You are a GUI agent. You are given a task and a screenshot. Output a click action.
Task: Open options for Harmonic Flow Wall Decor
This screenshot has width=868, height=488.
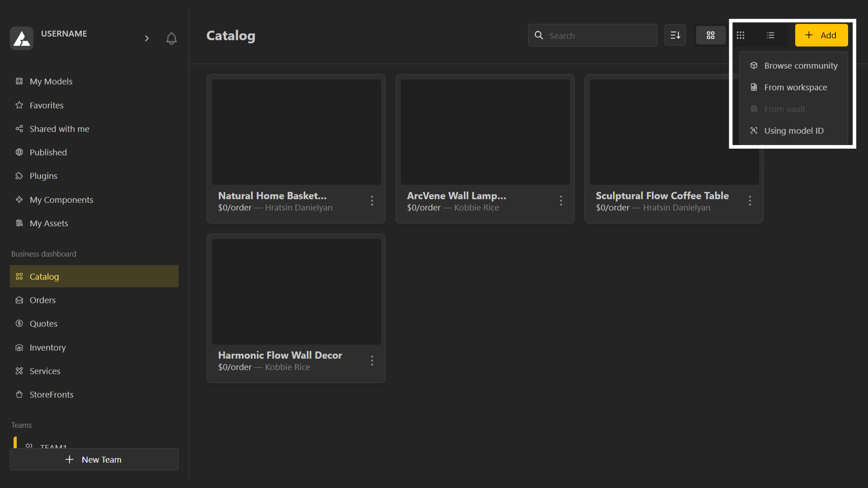(372, 361)
